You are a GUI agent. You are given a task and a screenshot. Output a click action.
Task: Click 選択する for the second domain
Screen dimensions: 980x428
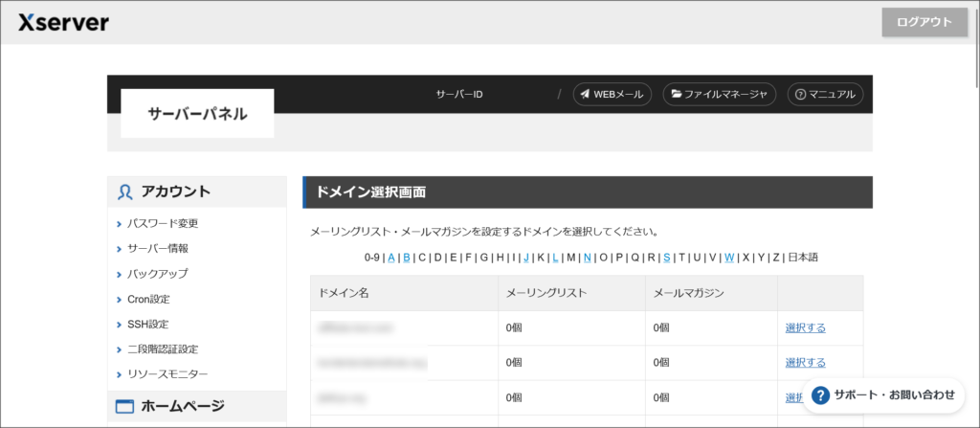point(805,362)
